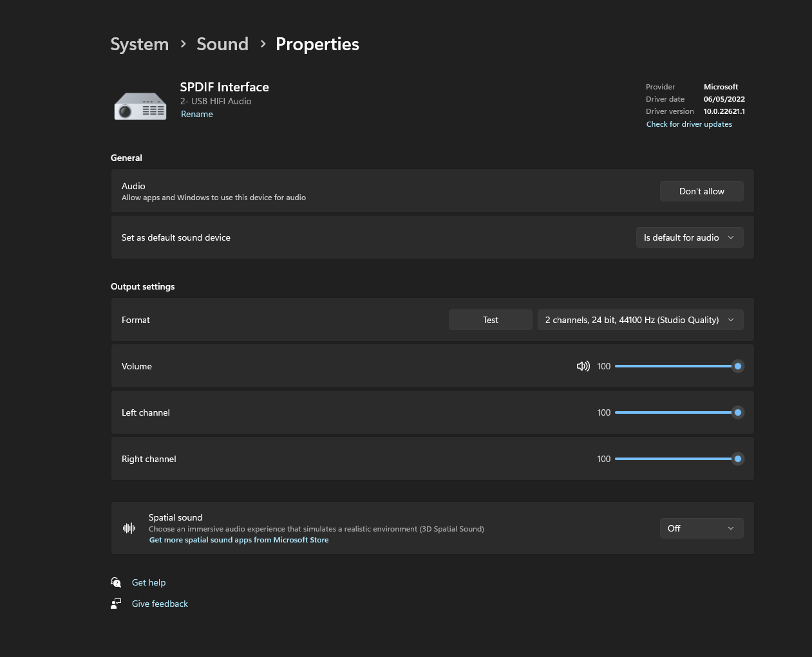The image size is (812, 657).
Task: Click the Get help icon
Action: coord(116,582)
